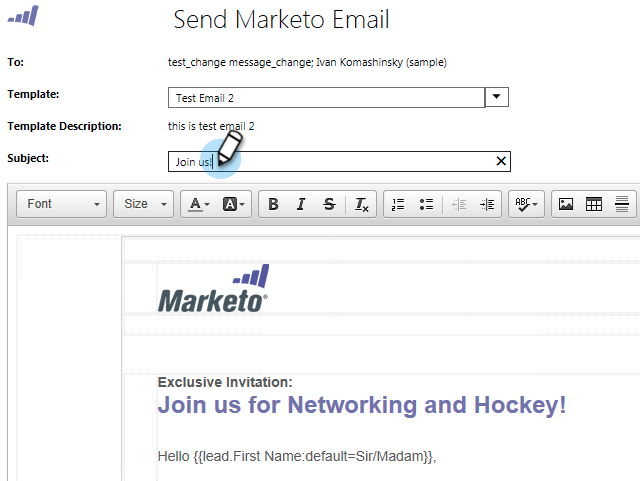This screenshot has height=481, width=641.
Task: Click the Send Marketo Email title
Action: click(x=281, y=19)
